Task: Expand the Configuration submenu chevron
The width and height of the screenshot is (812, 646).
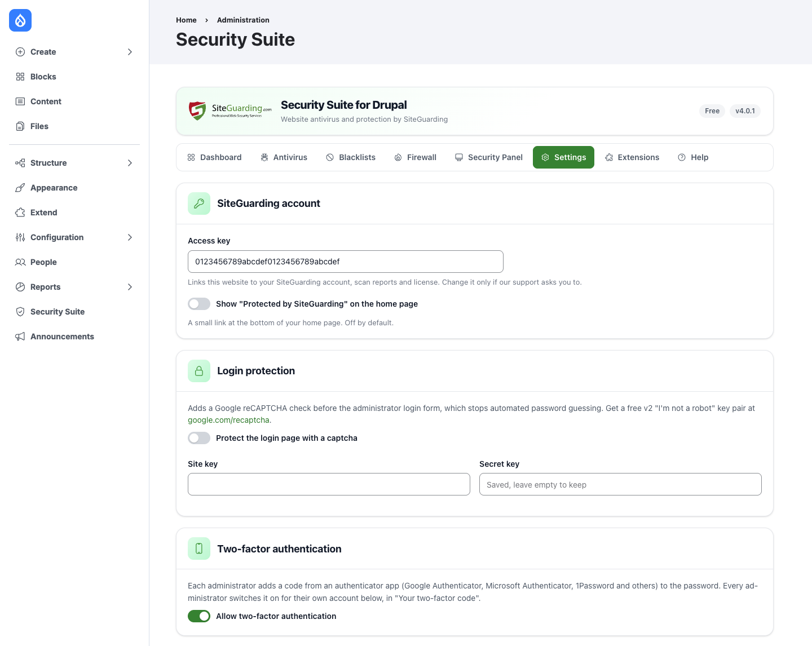Action: (x=130, y=237)
